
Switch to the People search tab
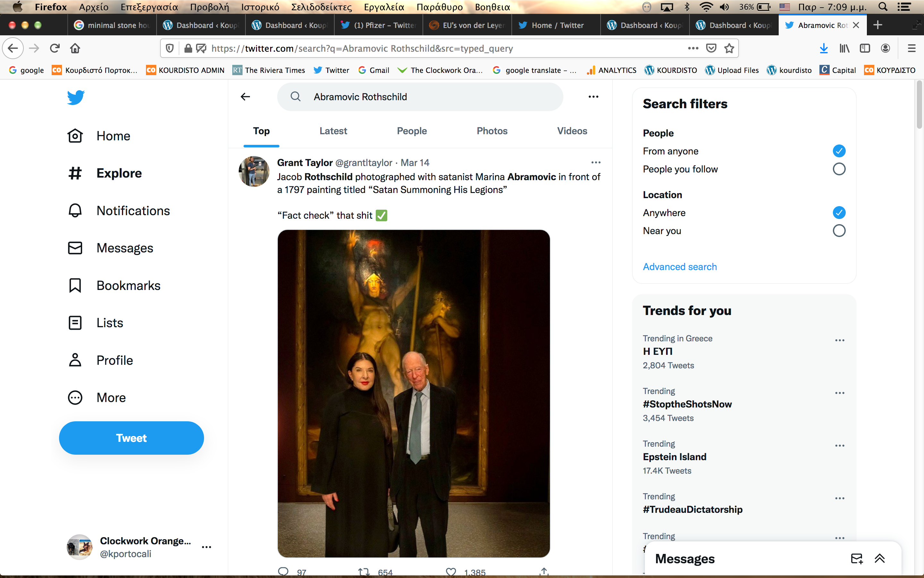click(x=412, y=131)
